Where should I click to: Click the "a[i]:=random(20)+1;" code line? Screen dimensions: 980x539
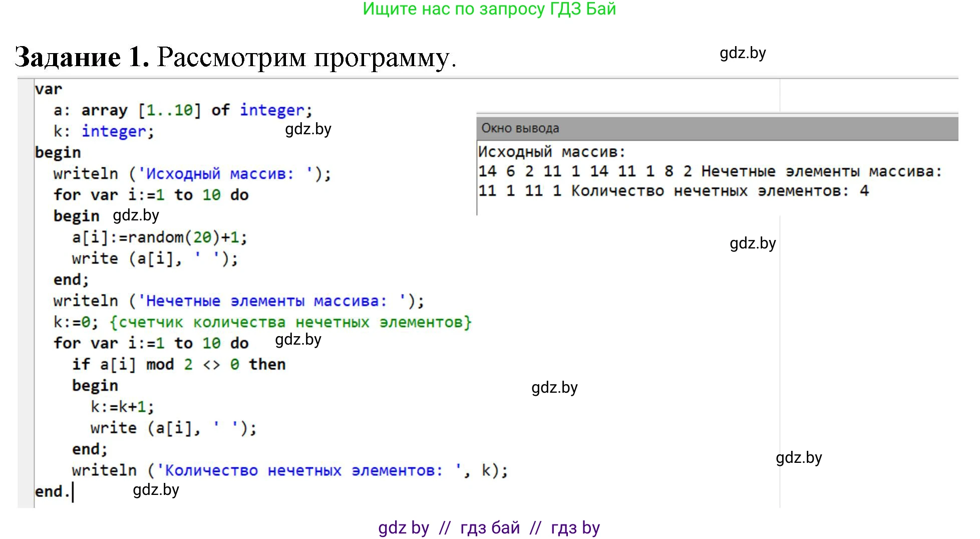pos(159,237)
